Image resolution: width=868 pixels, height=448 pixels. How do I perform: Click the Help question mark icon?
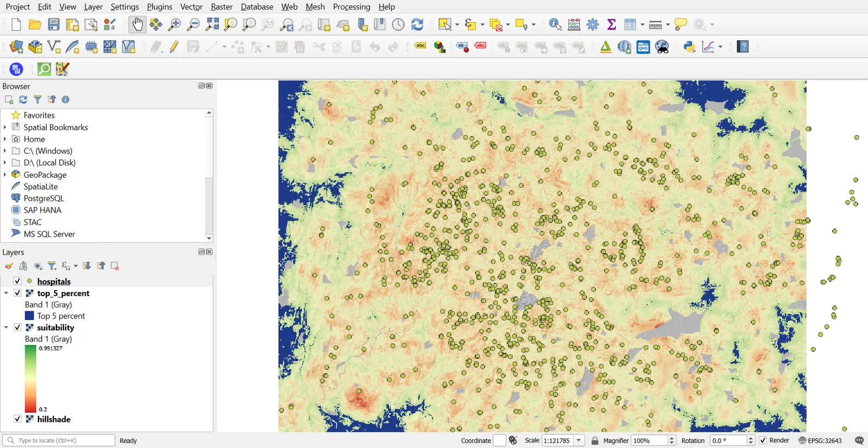pyautogui.click(x=743, y=47)
